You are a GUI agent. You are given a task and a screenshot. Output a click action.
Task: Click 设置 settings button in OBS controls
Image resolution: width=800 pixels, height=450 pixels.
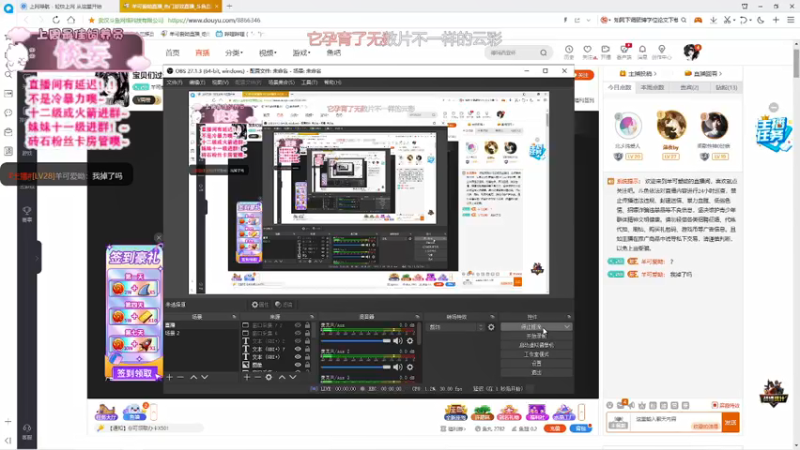[x=536, y=363]
